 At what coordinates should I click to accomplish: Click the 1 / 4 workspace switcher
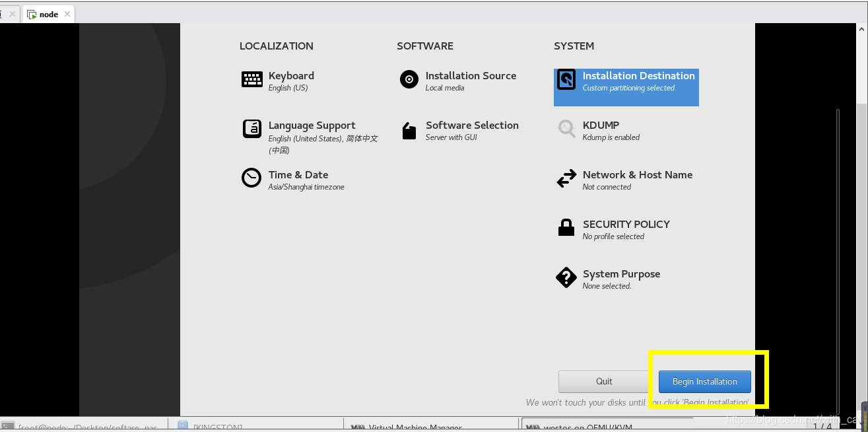822,427
